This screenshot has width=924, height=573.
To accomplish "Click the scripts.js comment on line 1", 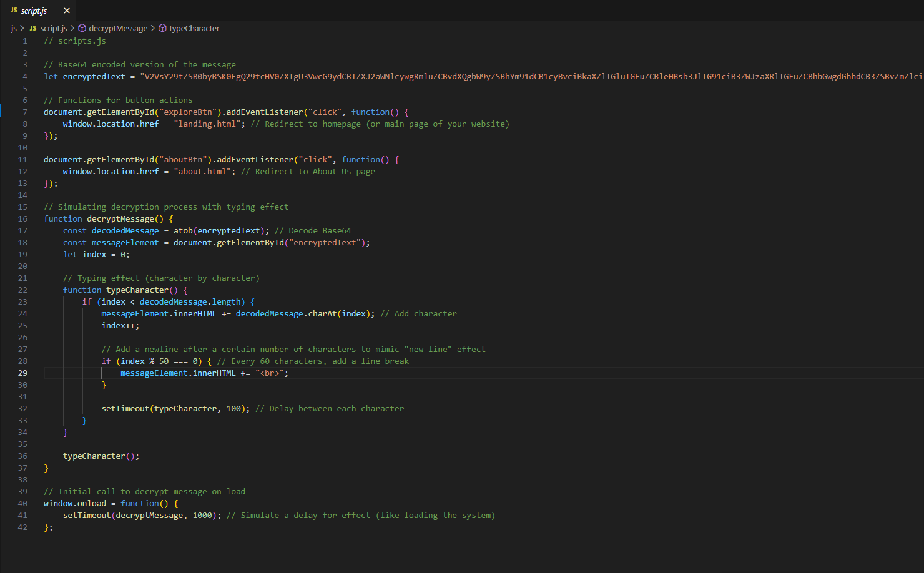I will point(75,41).
